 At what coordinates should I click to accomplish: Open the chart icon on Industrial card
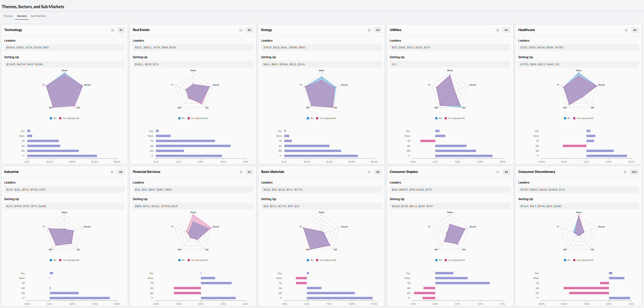click(112, 172)
